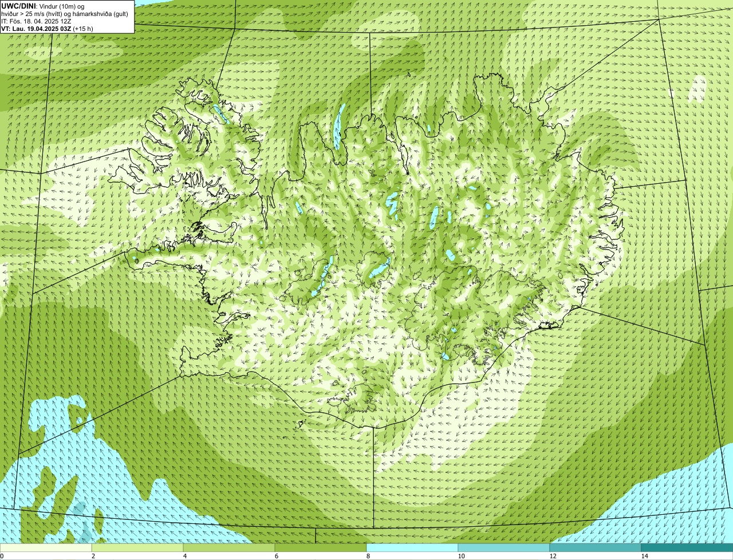This screenshot has height=560, width=733.
Task: Select the 12–14 m/s teal color segment
Action: (x=596, y=547)
